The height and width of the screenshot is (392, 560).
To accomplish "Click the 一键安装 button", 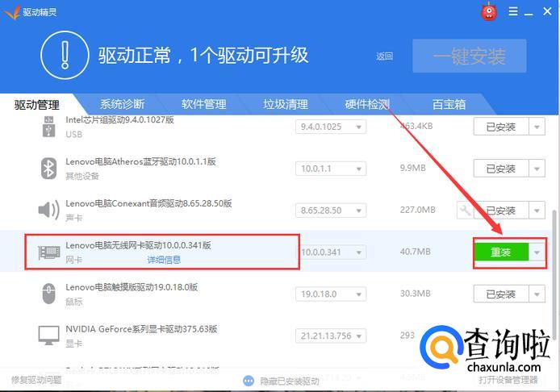I will click(470, 56).
